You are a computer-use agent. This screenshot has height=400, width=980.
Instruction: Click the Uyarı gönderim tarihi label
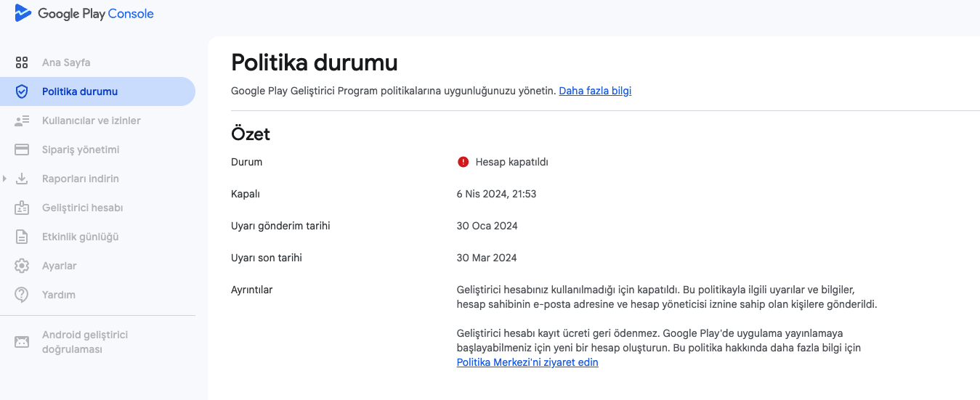click(x=280, y=226)
